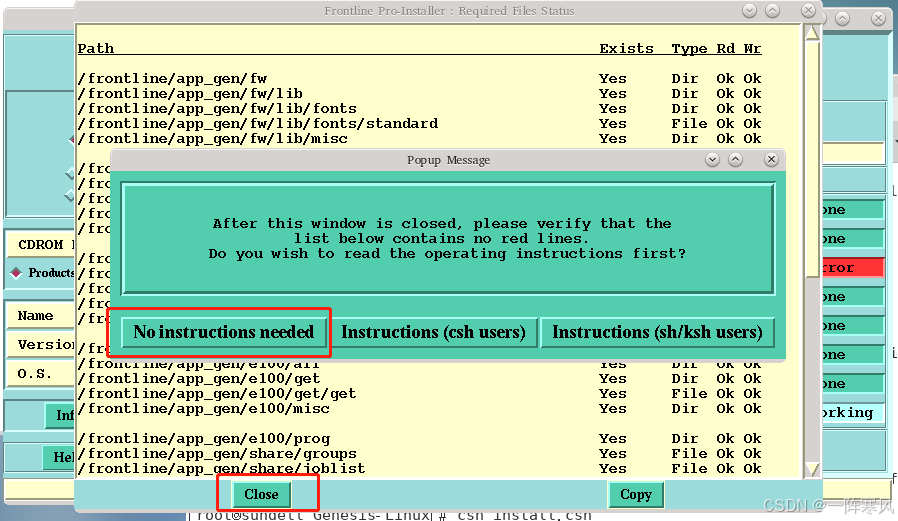This screenshot has height=521, width=898.
Task: Maximize the Required Files Status window
Action: click(x=773, y=11)
